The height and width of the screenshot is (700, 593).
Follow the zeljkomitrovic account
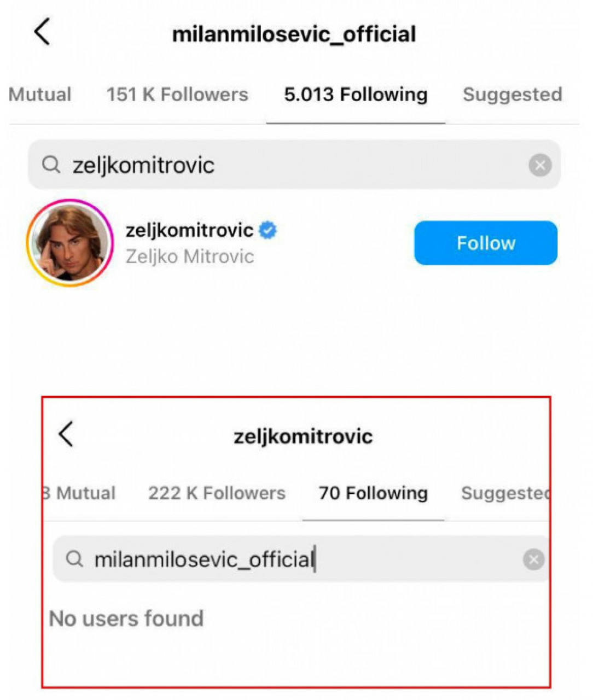coord(485,243)
